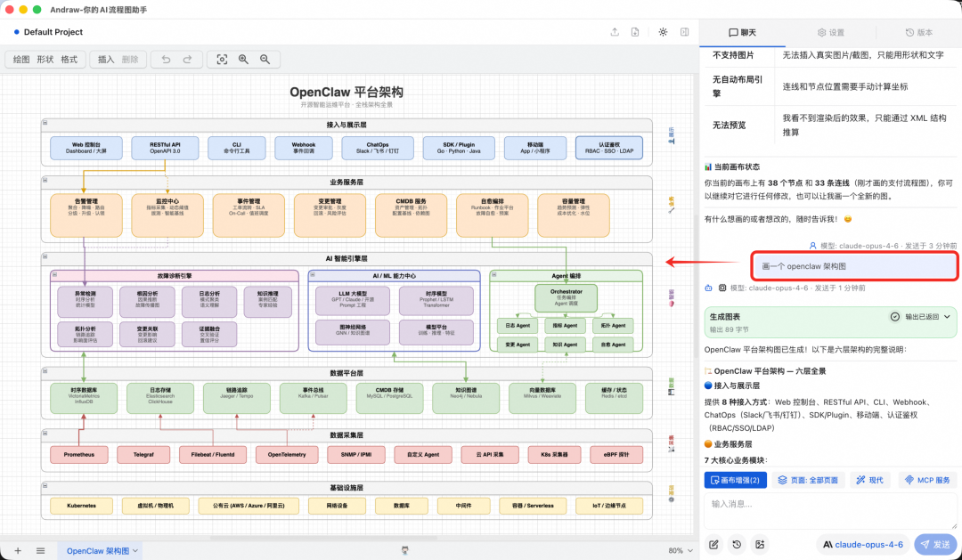Open the 插入 menu
This screenshot has height=560, width=962.
tap(106, 60)
